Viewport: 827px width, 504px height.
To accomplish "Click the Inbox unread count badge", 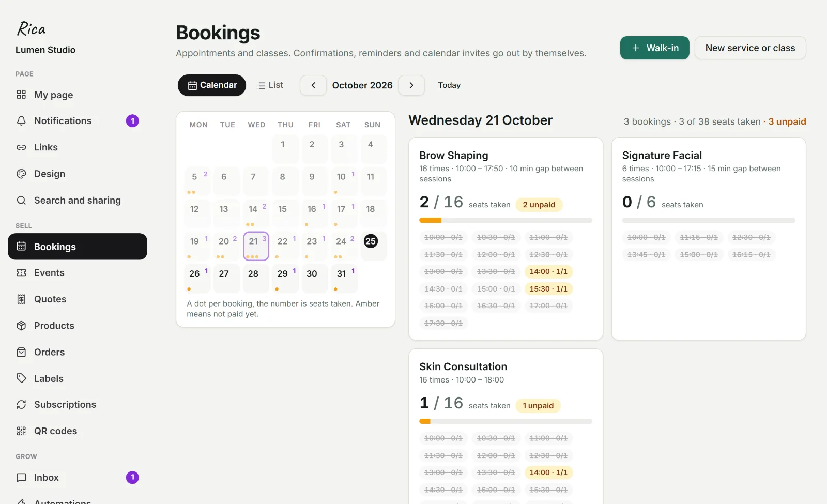I will [132, 478].
